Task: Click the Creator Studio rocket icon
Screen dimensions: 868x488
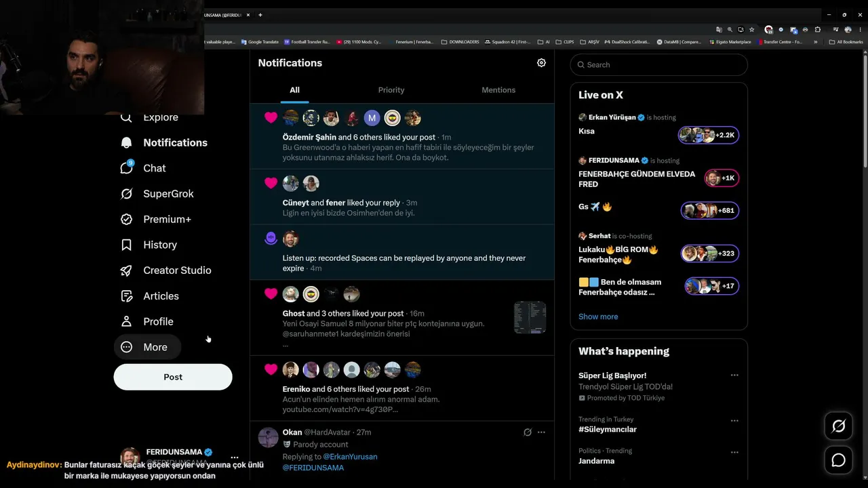Action: click(x=126, y=270)
